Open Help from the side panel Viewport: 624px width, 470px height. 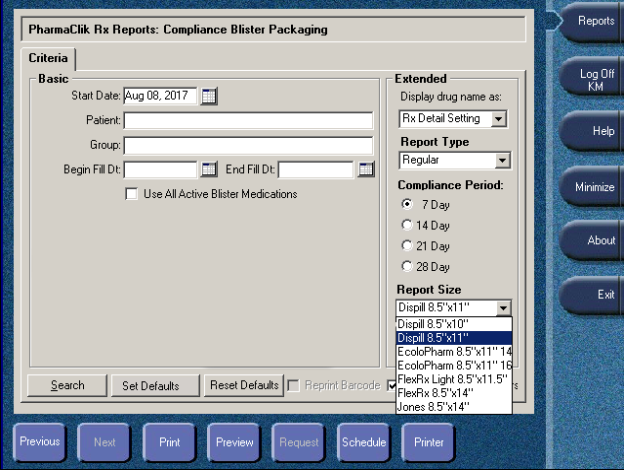pyautogui.click(x=592, y=131)
